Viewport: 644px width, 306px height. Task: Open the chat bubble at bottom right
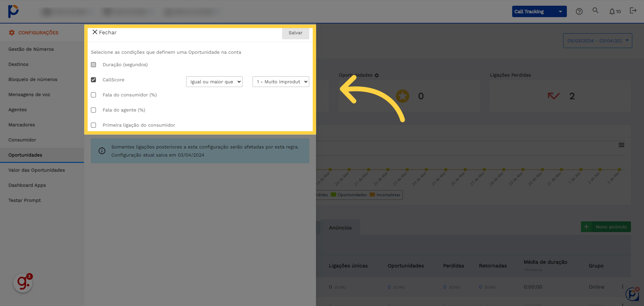click(x=633, y=294)
